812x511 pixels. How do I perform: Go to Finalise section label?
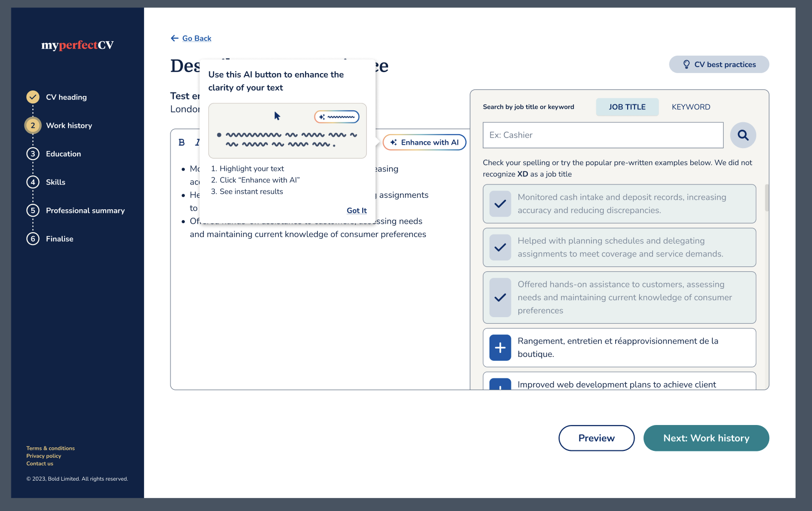[60, 239]
